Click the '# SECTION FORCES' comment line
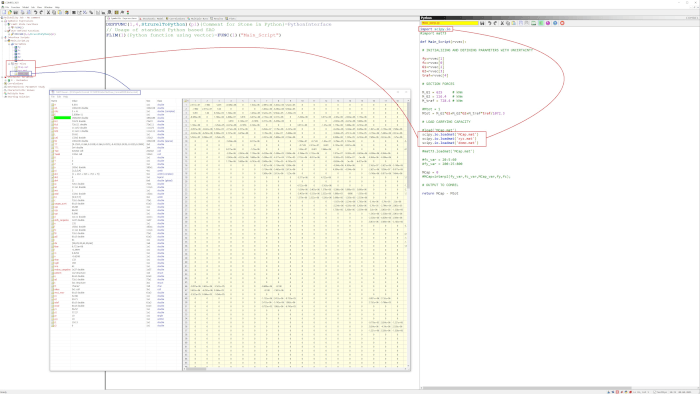The image size is (700, 394). point(438,83)
